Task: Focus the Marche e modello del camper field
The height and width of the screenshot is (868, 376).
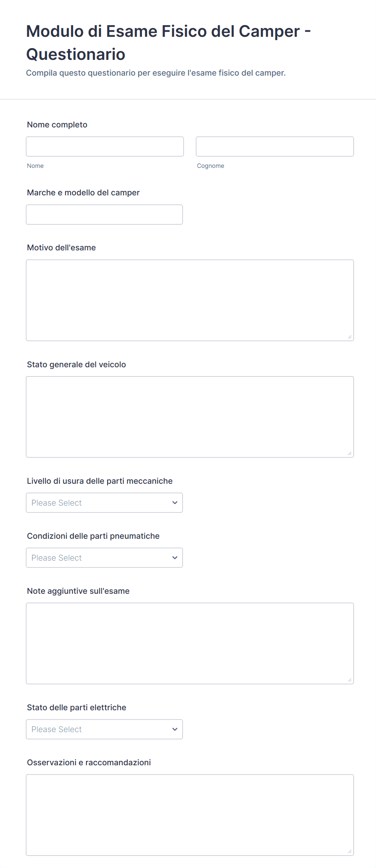Action: point(104,214)
